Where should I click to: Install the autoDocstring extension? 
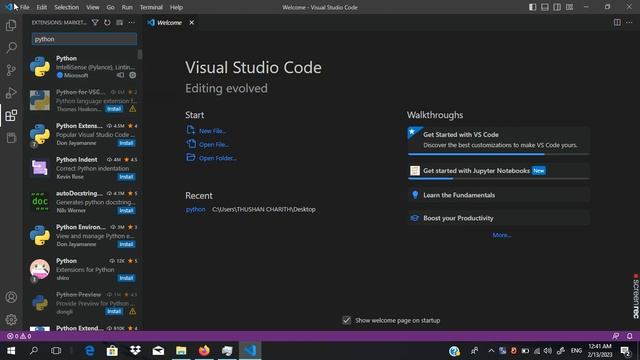point(126,211)
